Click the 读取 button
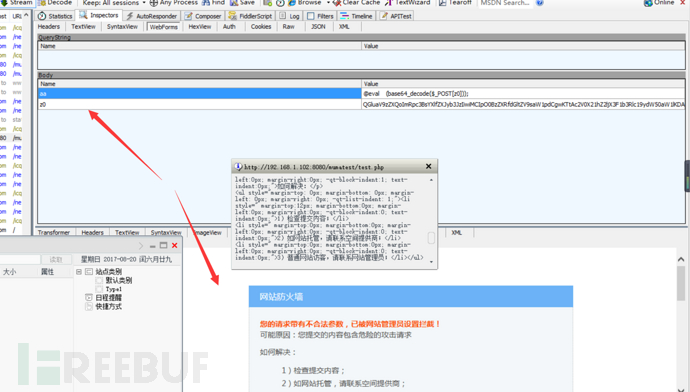This screenshot has width=690, height=392. coord(56,260)
